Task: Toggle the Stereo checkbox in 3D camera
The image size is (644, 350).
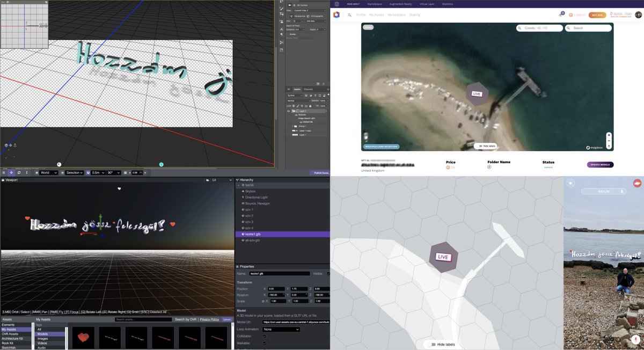Action: pos(288,34)
